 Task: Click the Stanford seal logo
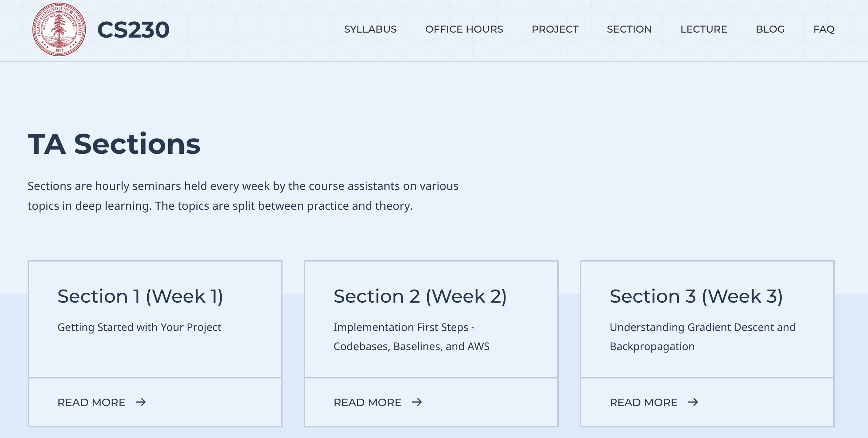[59, 29]
